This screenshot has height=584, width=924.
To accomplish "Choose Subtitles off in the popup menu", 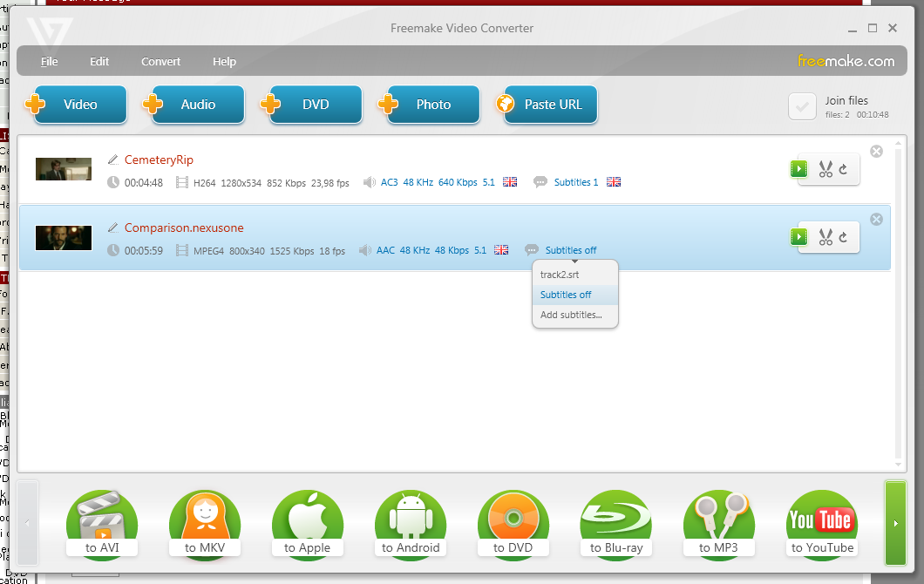I will coord(575,295).
